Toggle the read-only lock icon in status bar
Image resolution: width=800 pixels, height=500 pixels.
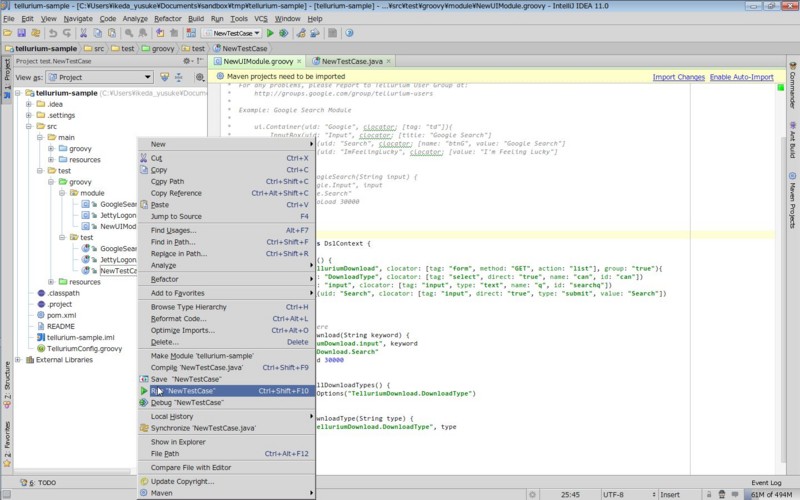point(709,494)
